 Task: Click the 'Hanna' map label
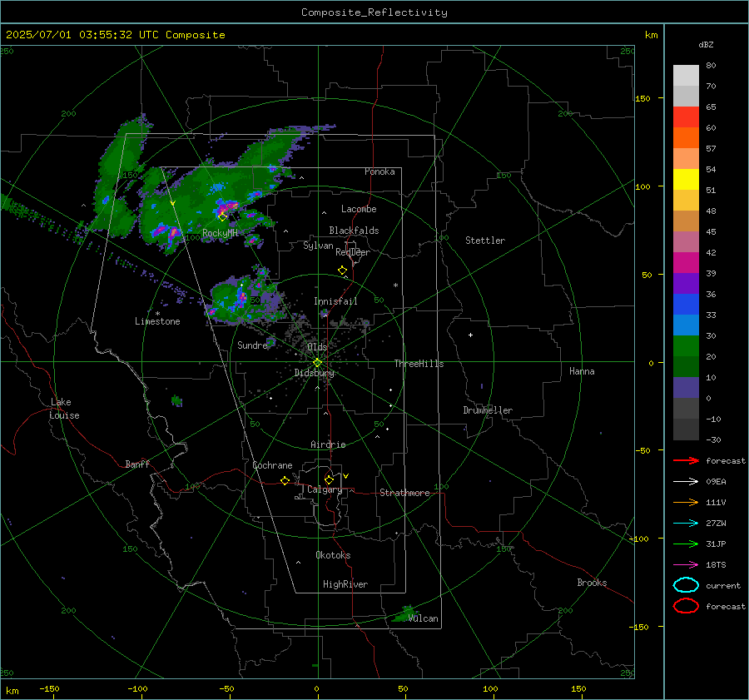coord(582,371)
